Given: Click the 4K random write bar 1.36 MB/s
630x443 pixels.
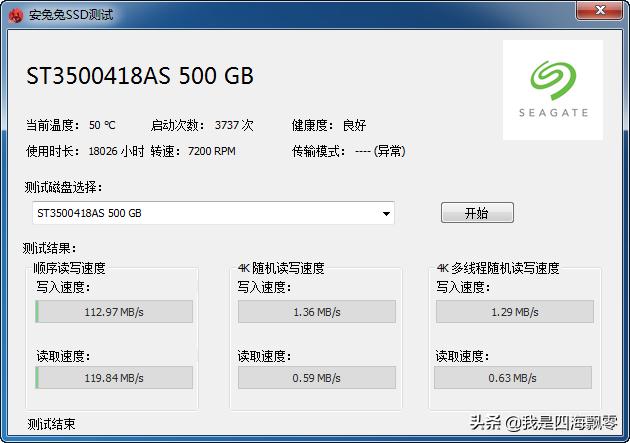Looking at the screenshot, I should tap(317, 312).
